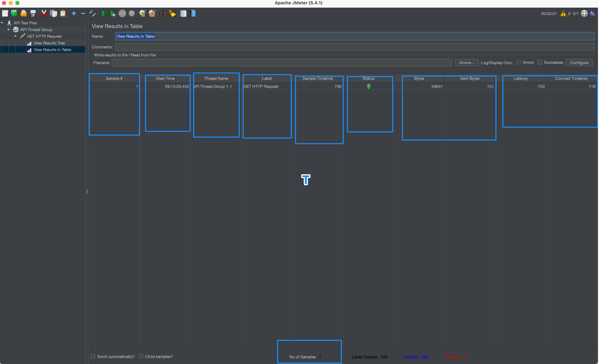Collapse the API Test Plan node

tap(2, 23)
